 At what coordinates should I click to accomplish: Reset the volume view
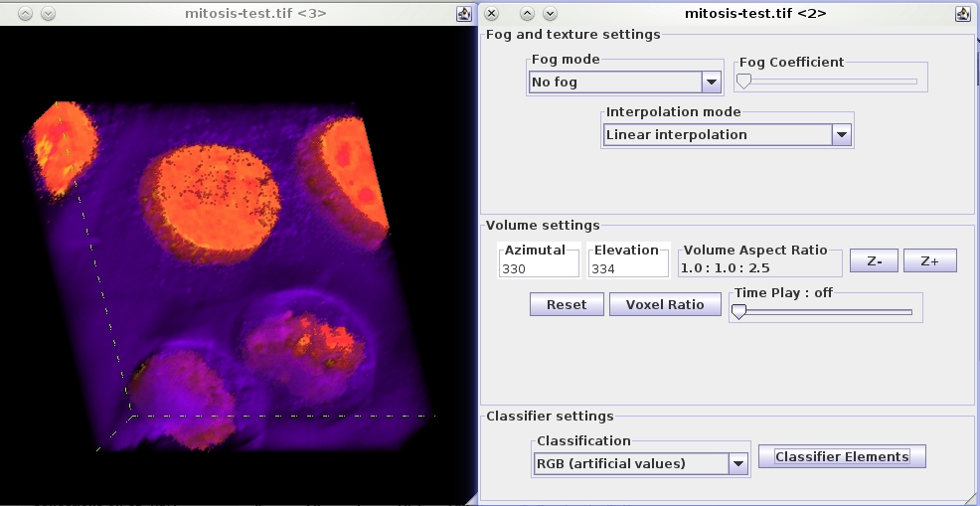tap(567, 304)
